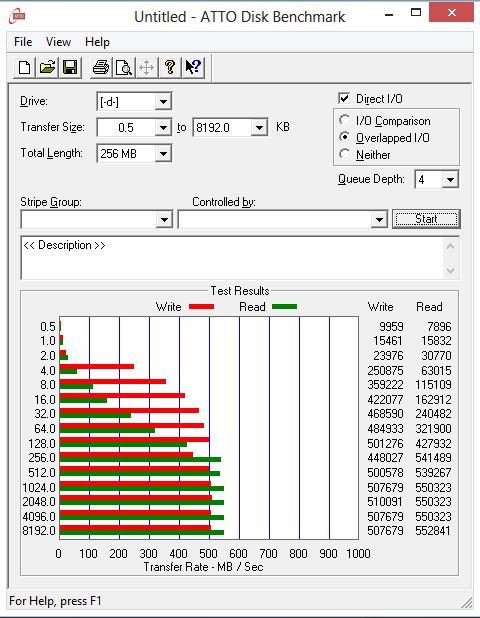The width and height of the screenshot is (480, 618).
Task: Click the Transfer Rate - MB / Sec axis label
Action: click(x=203, y=567)
